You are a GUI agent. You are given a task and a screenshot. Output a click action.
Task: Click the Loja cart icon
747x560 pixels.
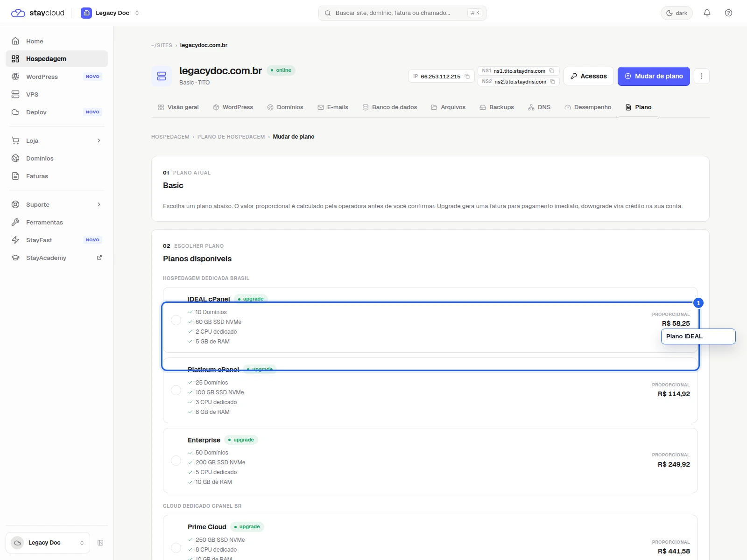coord(15,140)
